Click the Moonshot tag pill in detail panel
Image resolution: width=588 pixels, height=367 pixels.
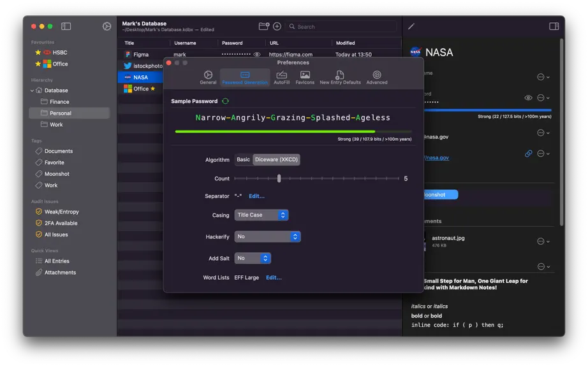coord(441,195)
